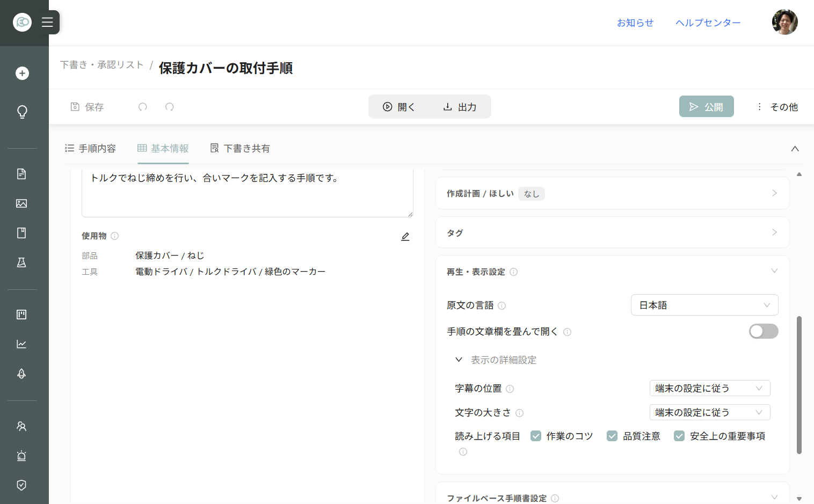
Task: Open the 字幕の位置 dropdown
Action: tap(710, 388)
